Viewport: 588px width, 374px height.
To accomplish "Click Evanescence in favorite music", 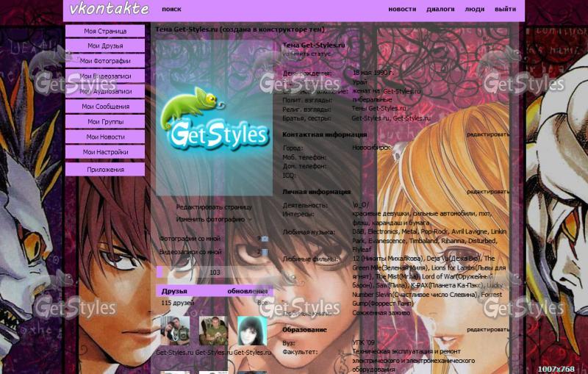I will [387, 241].
